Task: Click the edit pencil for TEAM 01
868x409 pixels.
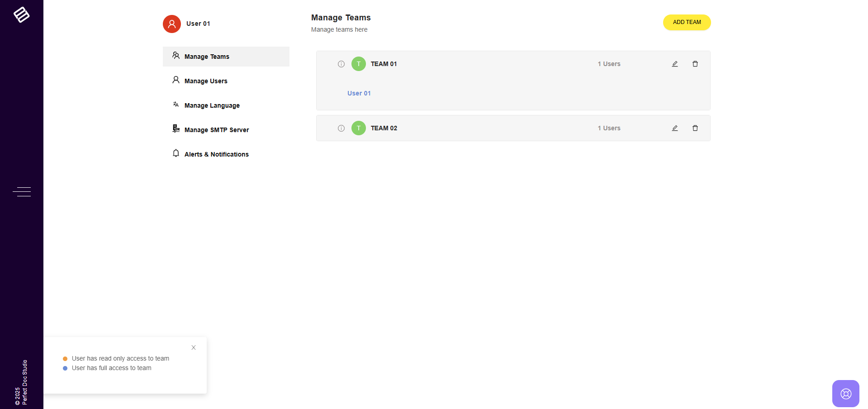Action: [674, 64]
